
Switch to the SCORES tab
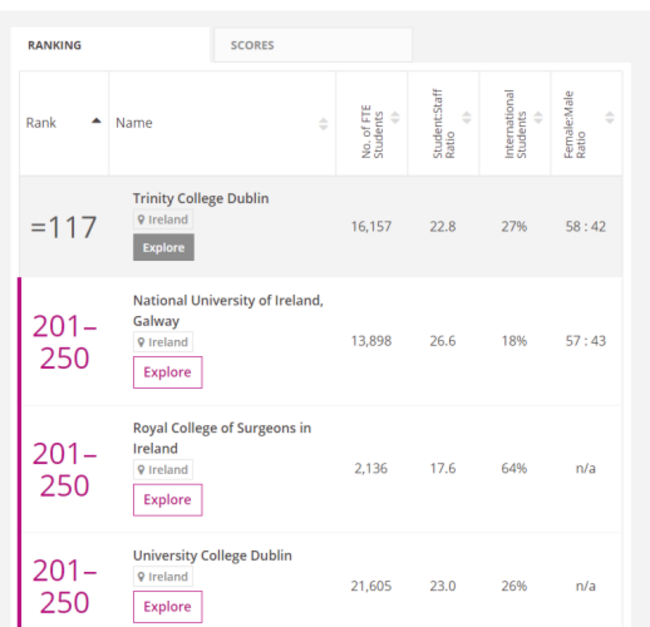(313, 45)
